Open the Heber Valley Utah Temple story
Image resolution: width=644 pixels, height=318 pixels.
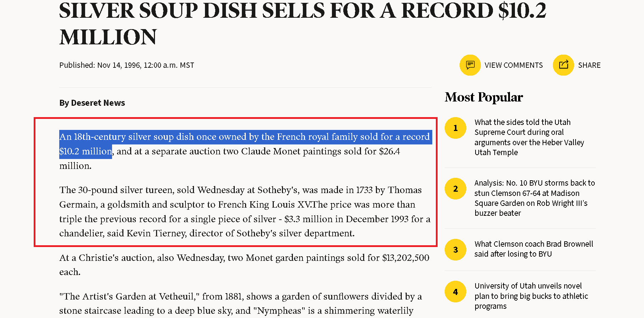coord(529,137)
